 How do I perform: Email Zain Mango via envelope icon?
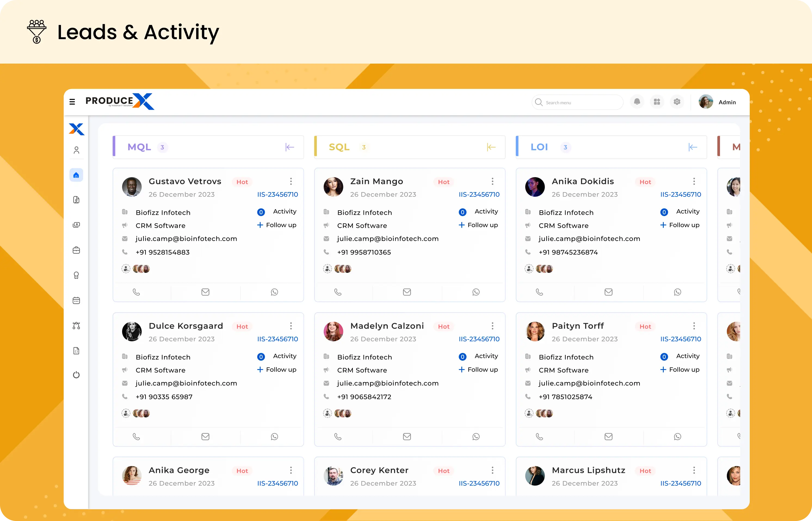[x=407, y=292]
